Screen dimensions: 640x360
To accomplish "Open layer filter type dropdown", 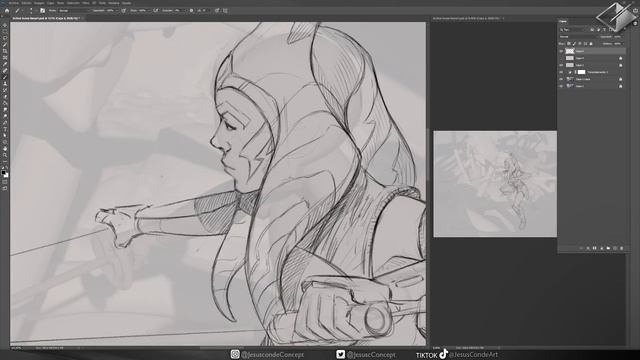I will click(573, 30).
